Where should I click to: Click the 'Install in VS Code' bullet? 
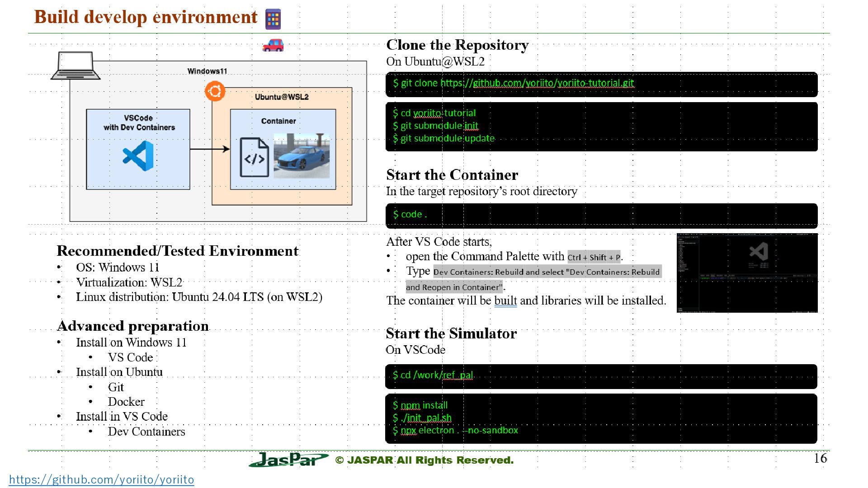click(122, 416)
